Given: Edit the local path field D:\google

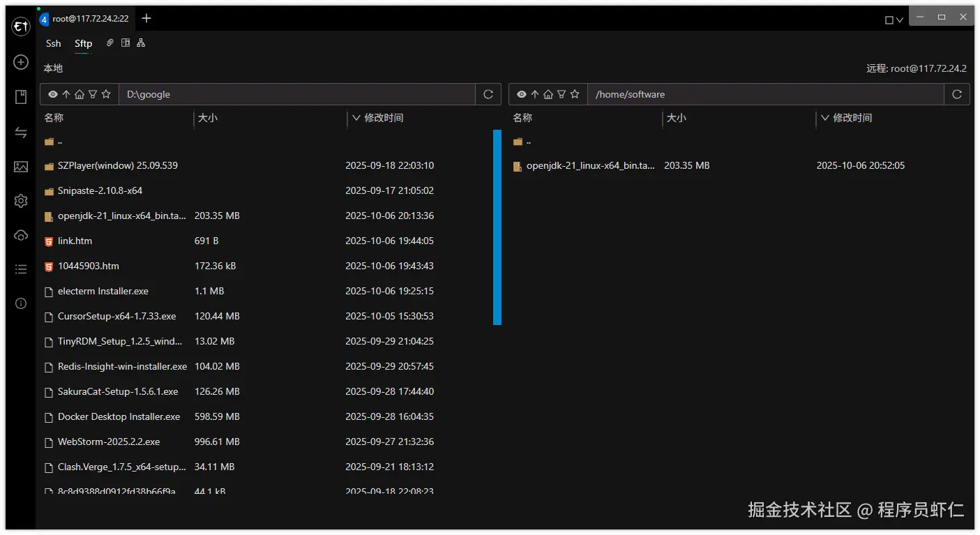Looking at the screenshot, I should [297, 94].
